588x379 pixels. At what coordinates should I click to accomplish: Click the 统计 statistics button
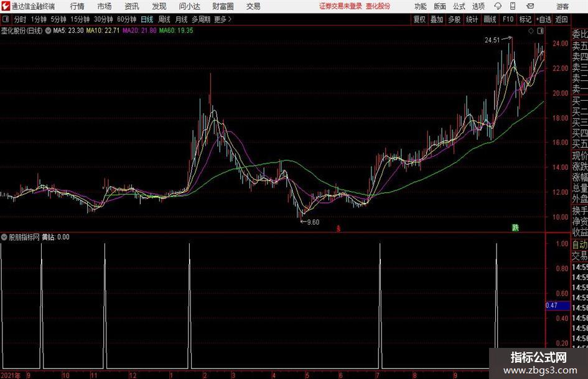(472, 19)
